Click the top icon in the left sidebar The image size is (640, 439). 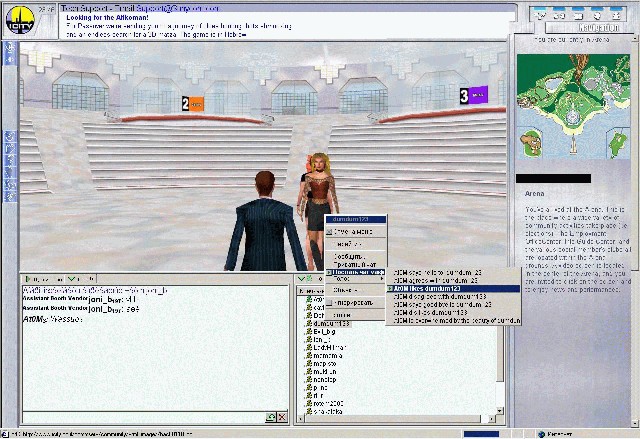[x=11, y=48]
